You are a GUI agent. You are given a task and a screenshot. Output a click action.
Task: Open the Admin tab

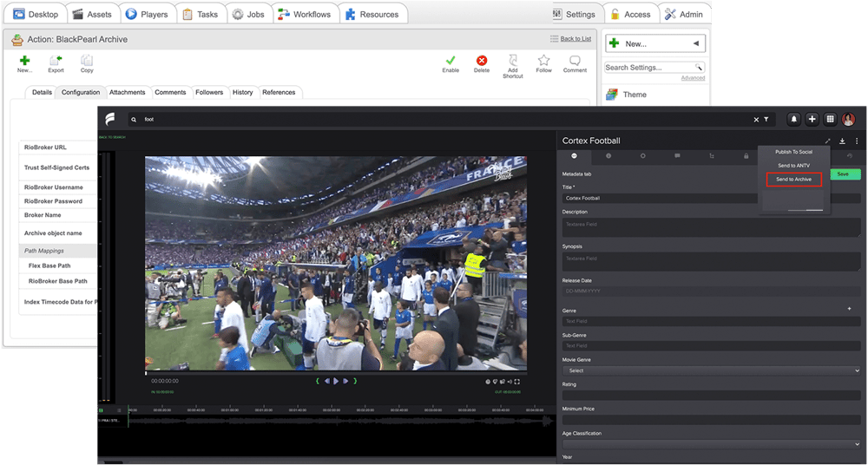(x=684, y=15)
